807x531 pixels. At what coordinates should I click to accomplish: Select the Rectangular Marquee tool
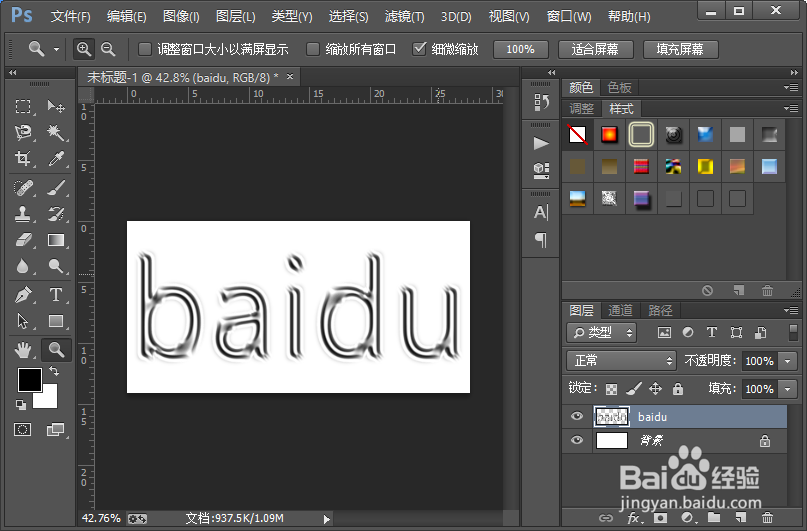click(23, 107)
